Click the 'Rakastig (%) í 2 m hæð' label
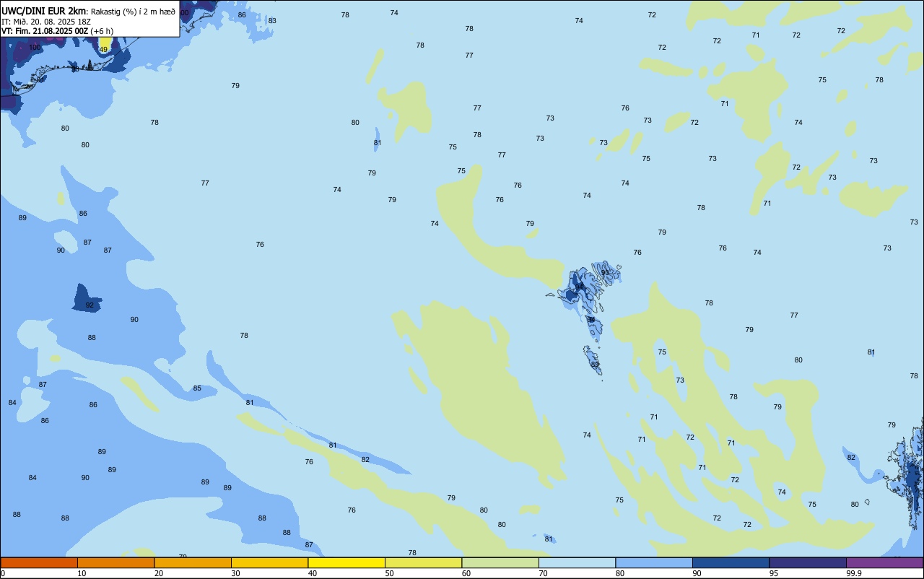 click(133, 12)
